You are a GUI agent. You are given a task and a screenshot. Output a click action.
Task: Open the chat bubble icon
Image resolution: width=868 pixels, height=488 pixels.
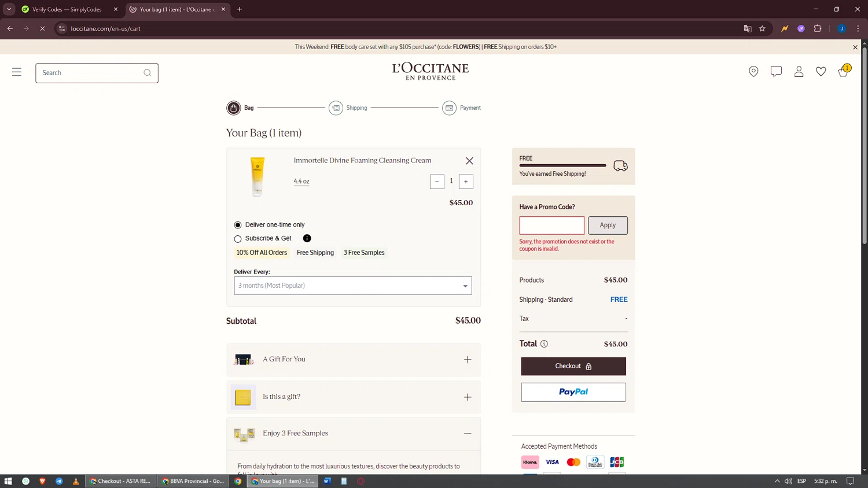pyautogui.click(x=776, y=71)
